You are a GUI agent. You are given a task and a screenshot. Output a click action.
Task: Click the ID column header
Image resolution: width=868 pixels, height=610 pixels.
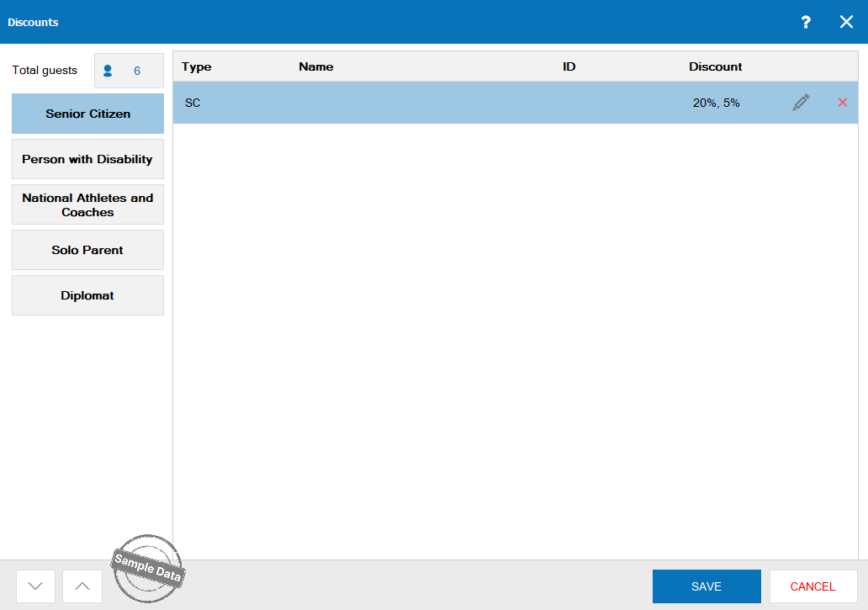click(x=569, y=66)
